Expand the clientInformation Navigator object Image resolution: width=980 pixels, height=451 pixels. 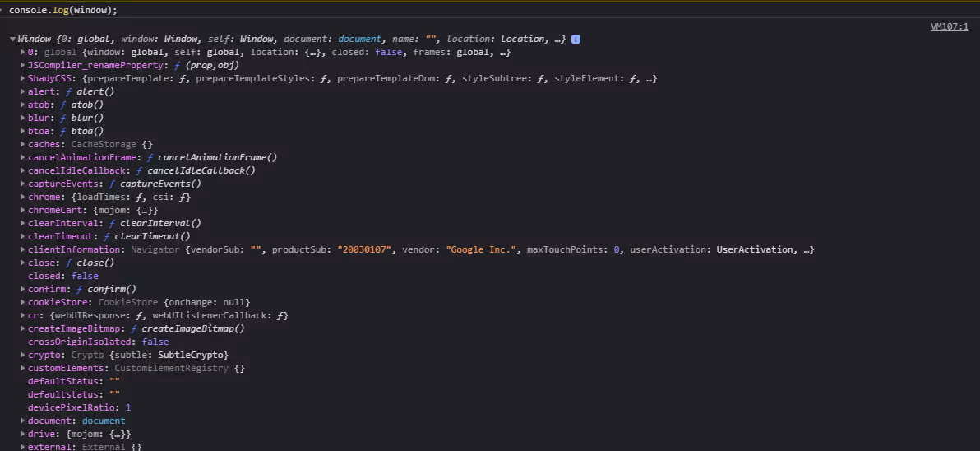(x=22, y=250)
